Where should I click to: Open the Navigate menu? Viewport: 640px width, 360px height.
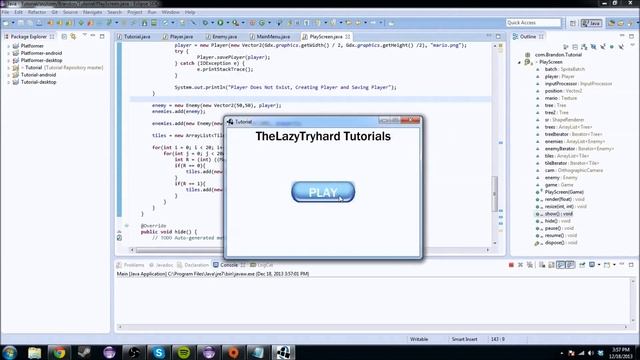pos(92,12)
